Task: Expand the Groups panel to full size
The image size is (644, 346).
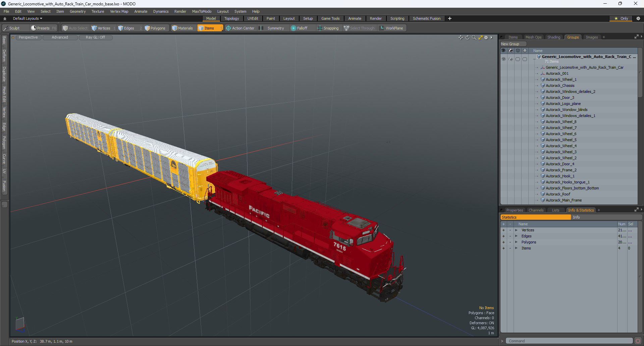Action: tap(636, 37)
